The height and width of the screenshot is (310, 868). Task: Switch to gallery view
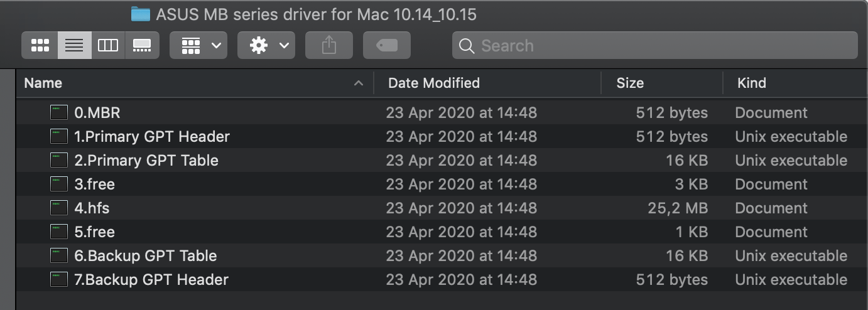click(x=142, y=45)
